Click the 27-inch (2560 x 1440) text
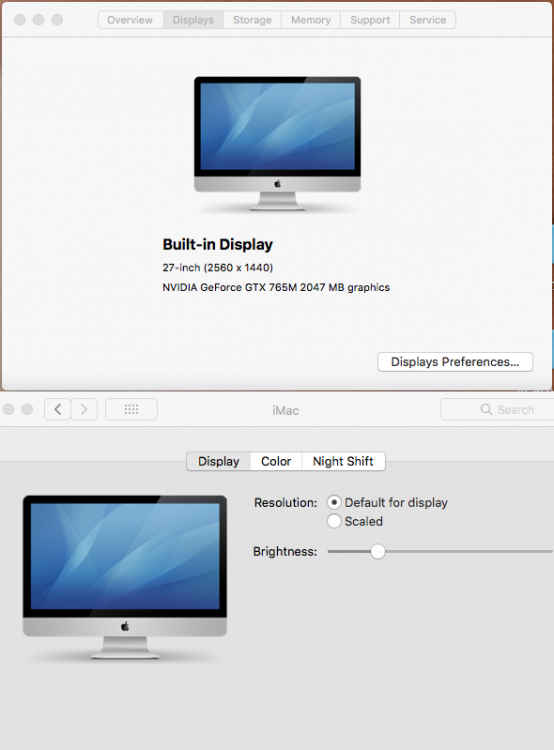Screen dimensions: 554x750 pos(218,267)
